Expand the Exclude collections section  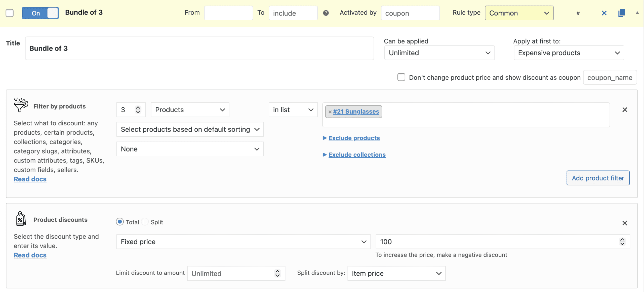[x=357, y=155]
